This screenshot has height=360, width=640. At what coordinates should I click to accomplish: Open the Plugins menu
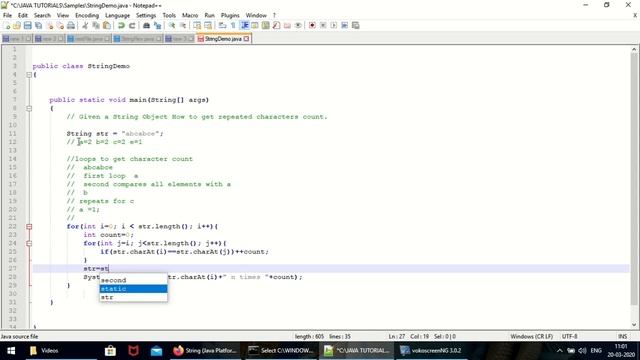tap(230, 15)
